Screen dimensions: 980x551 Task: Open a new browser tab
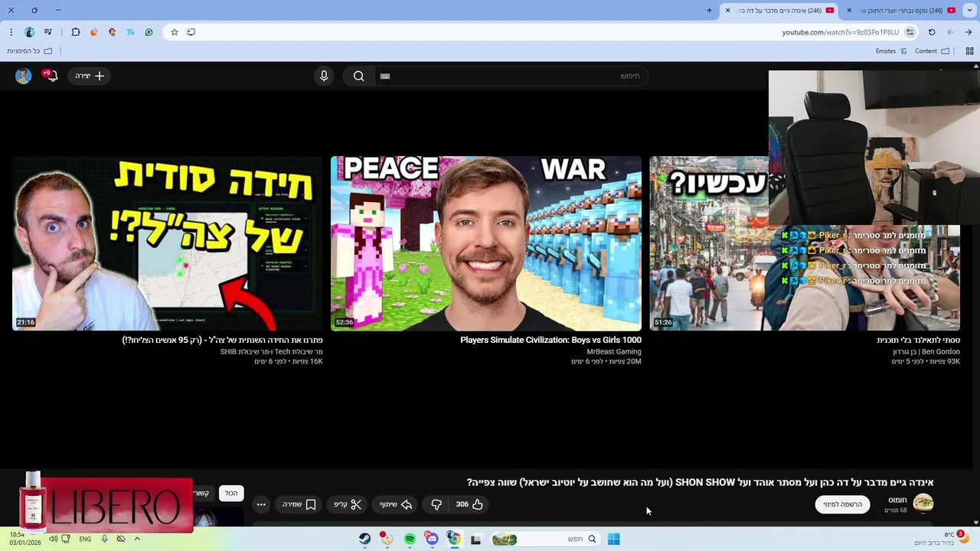(709, 10)
